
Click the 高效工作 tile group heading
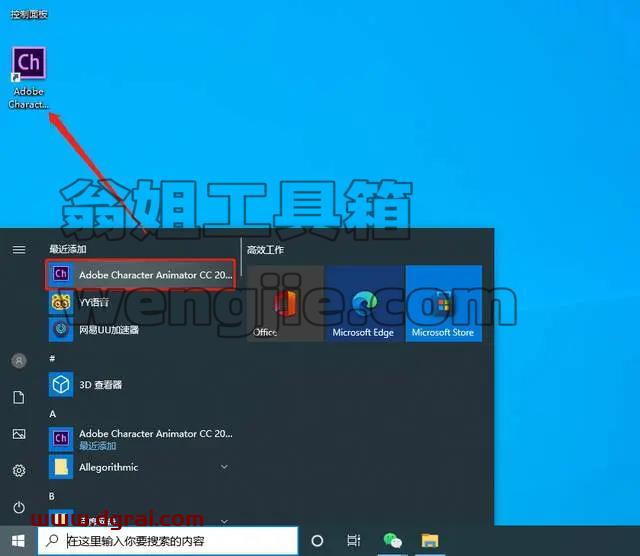click(x=265, y=249)
